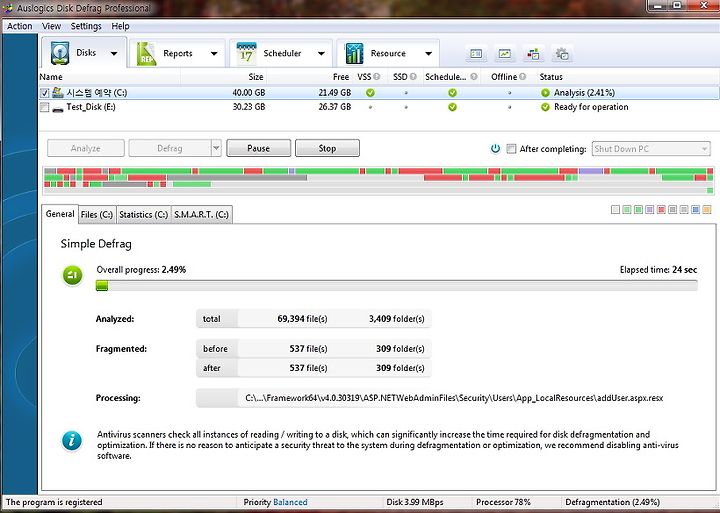Click the gear with window toolbar icon

click(x=562, y=54)
